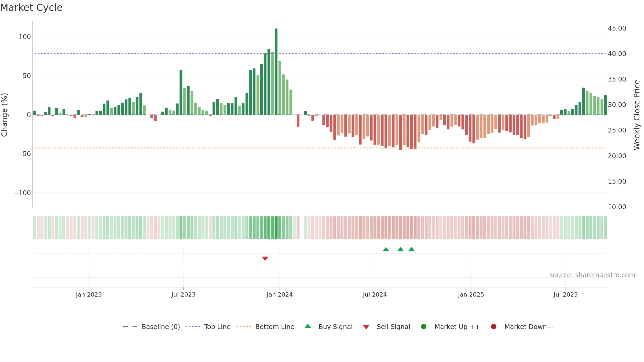Click the Buy Signal legend triangle icon
644x362 pixels.
tap(308, 326)
